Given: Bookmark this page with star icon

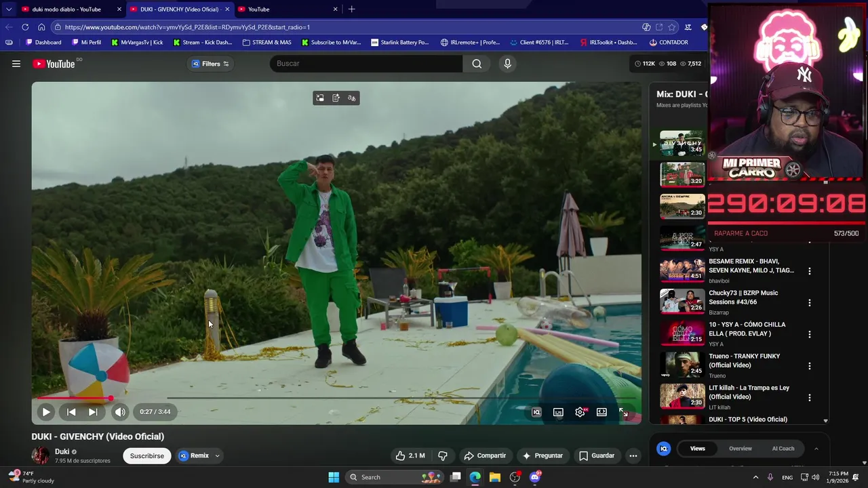Looking at the screenshot, I should pyautogui.click(x=671, y=27).
